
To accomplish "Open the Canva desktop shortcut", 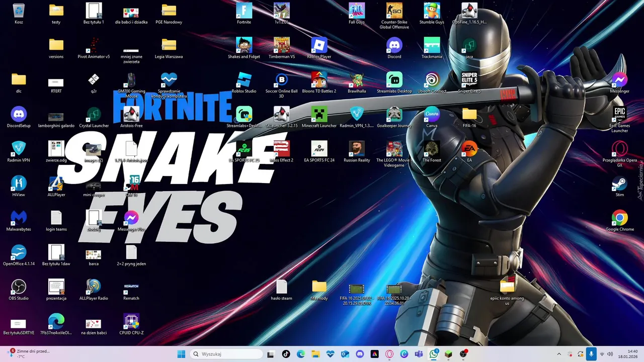I will pyautogui.click(x=432, y=117).
